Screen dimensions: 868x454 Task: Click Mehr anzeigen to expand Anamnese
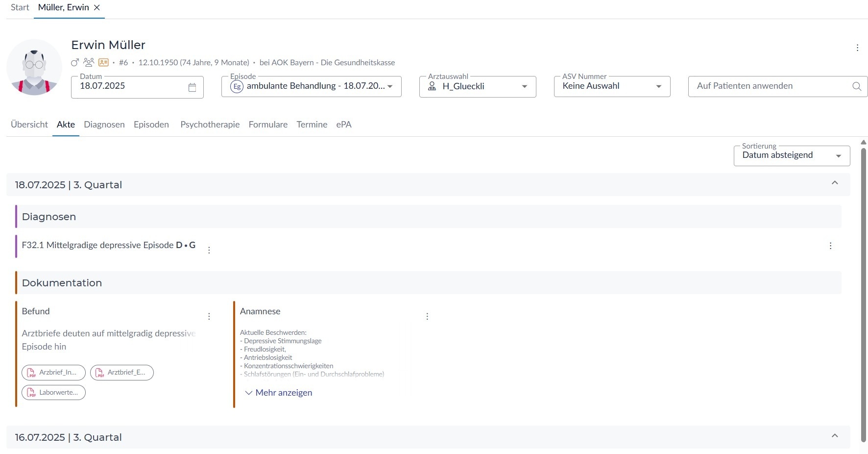tap(278, 393)
